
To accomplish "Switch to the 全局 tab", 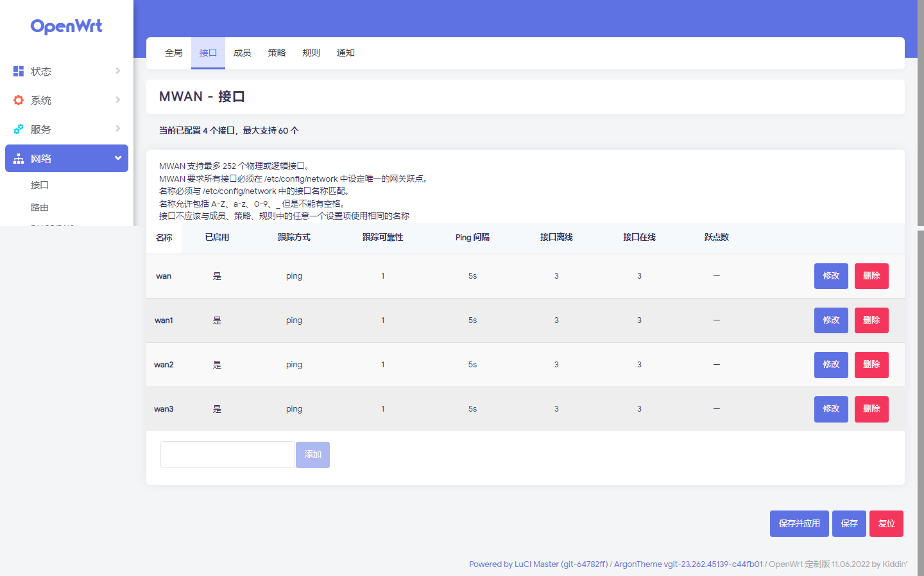I will pyautogui.click(x=174, y=53).
